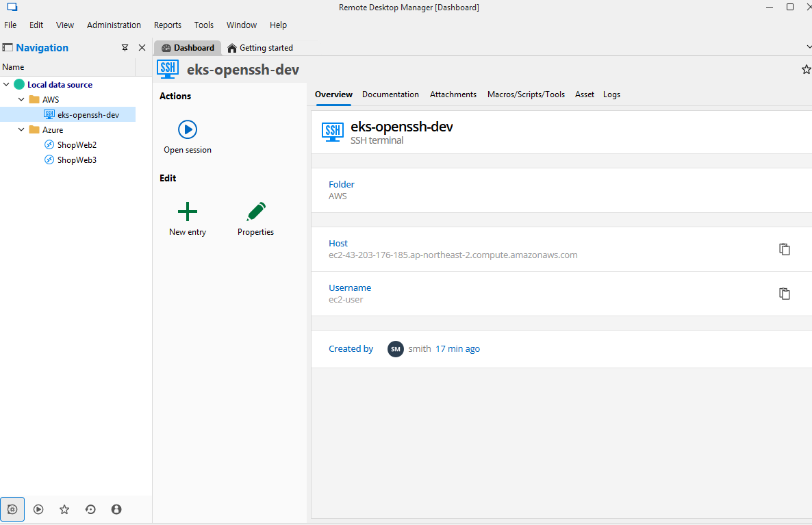This screenshot has width=812, height=525.
Task: Click the amazonaws.com host value
Action: pos(453,255)
